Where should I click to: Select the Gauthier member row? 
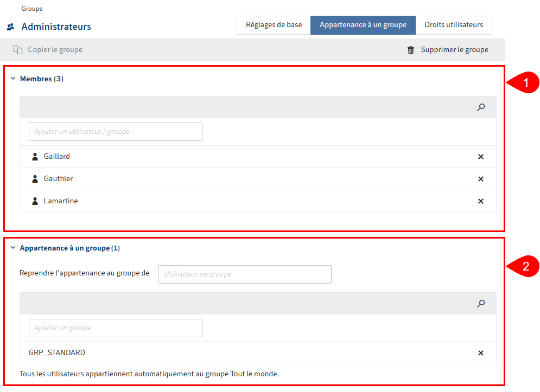pyautogui.click(x=258, y=179)
